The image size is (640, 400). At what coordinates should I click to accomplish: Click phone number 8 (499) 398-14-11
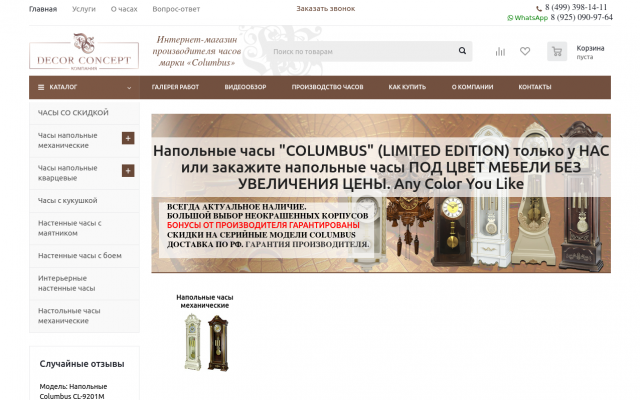(576, 7)
